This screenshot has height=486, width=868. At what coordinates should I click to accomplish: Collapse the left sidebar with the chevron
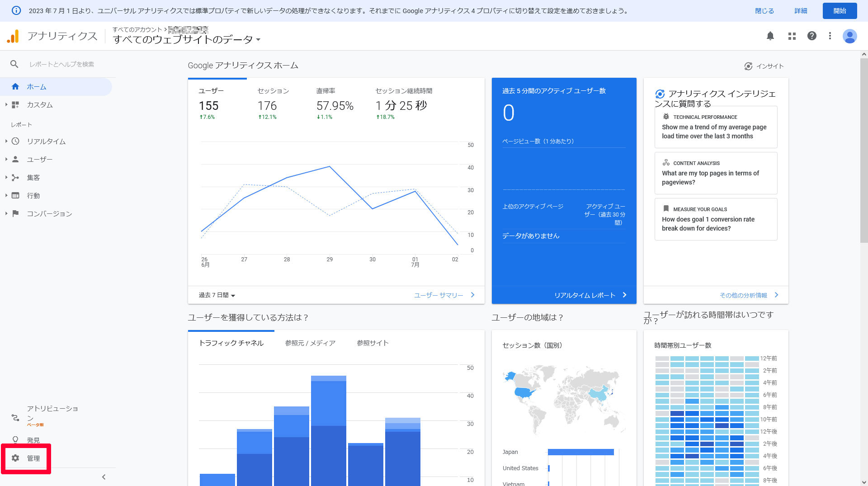(x=104, y=477)
